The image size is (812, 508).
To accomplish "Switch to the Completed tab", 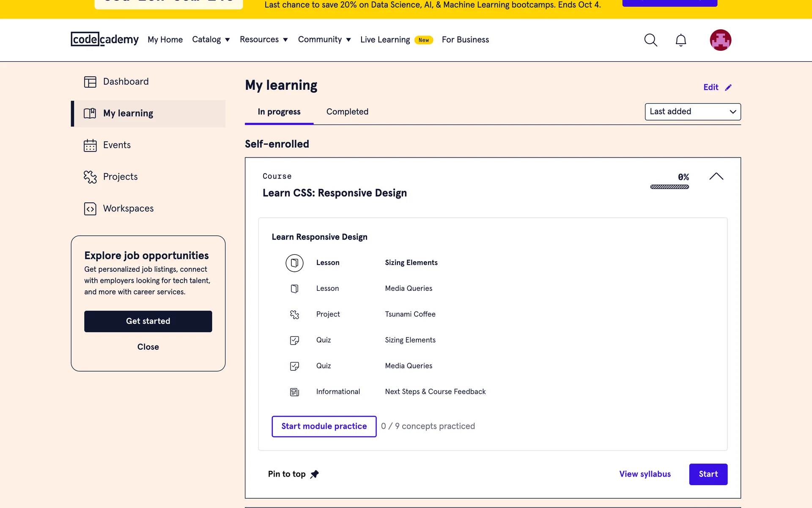I will pyautogui.click(x=347, y=112).
